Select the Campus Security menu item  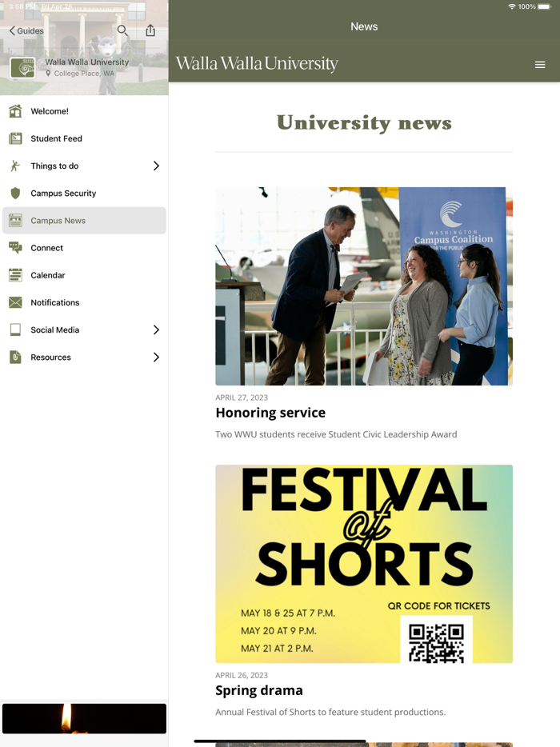coord(84,193)
